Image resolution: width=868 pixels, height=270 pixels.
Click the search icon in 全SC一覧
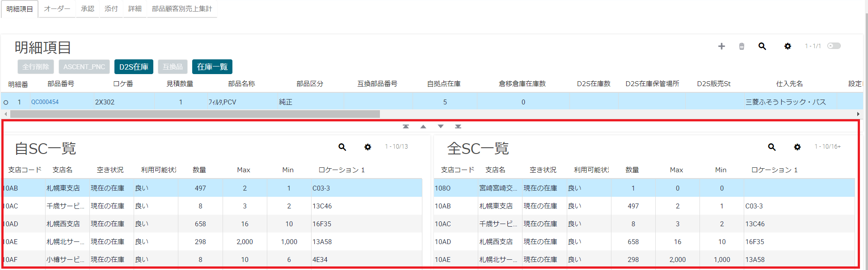click(x=772, y=147)
